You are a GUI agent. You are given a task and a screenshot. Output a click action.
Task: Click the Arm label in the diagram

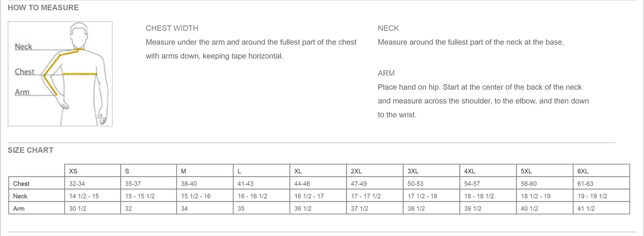(22, 92)
